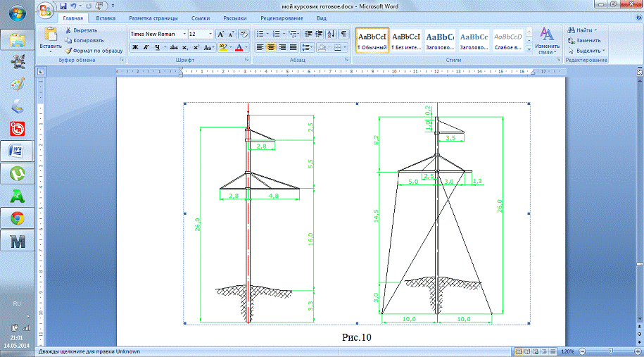Open Google Chrome from the taskbar
The image size is (644, 357).
(17, 218)
